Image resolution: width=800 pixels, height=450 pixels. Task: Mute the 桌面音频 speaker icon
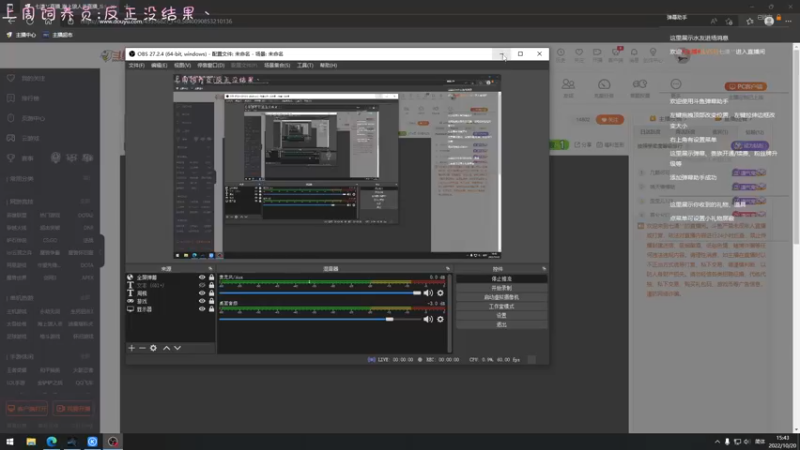428,319
